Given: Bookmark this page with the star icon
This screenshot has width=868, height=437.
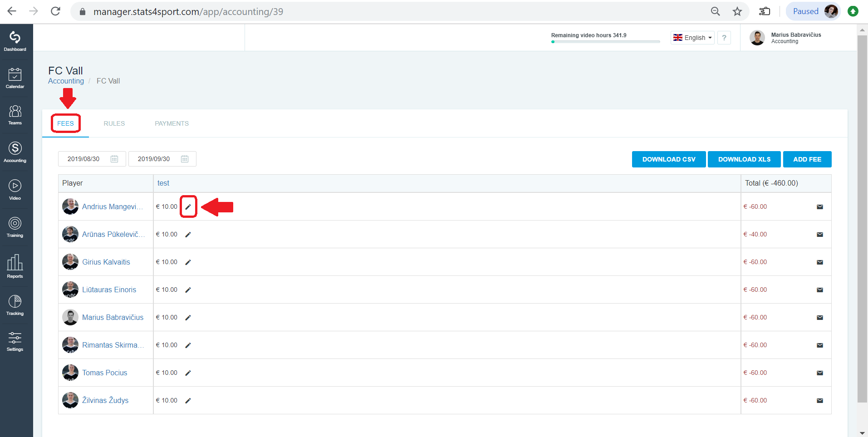Looking at the screenshot, I should (737, 11).
